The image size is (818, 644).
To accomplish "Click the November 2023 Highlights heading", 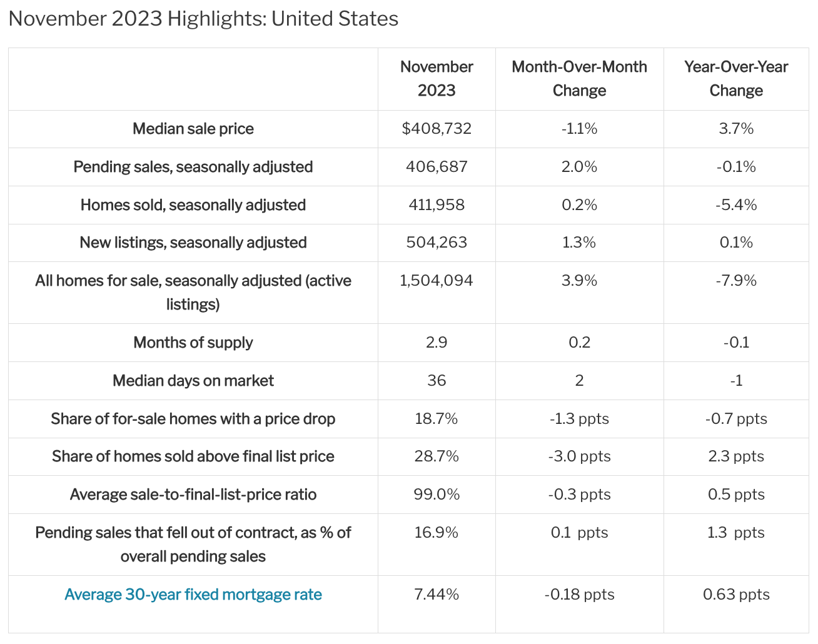I will click(203, 19).
